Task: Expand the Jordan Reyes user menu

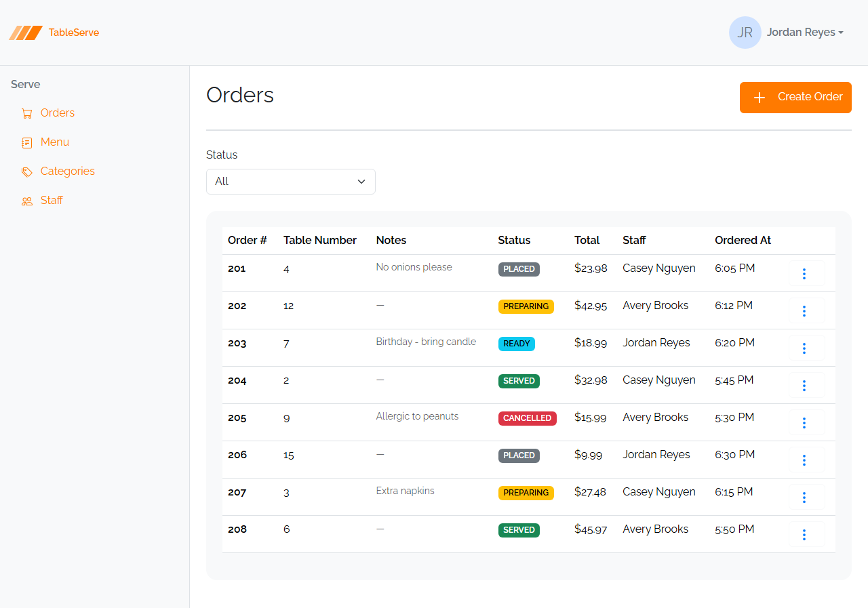Action: [805, 33]
